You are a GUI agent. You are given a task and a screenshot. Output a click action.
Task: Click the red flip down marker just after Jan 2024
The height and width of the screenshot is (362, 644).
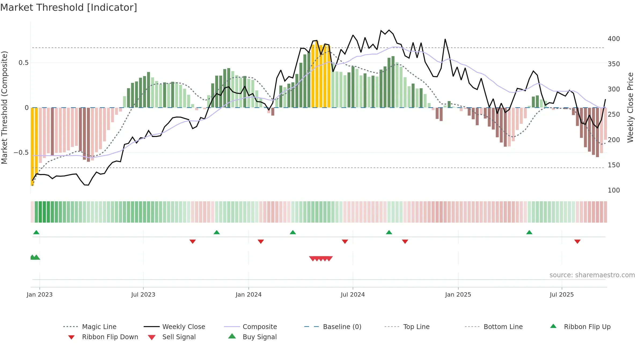click(x=261, y=242)
